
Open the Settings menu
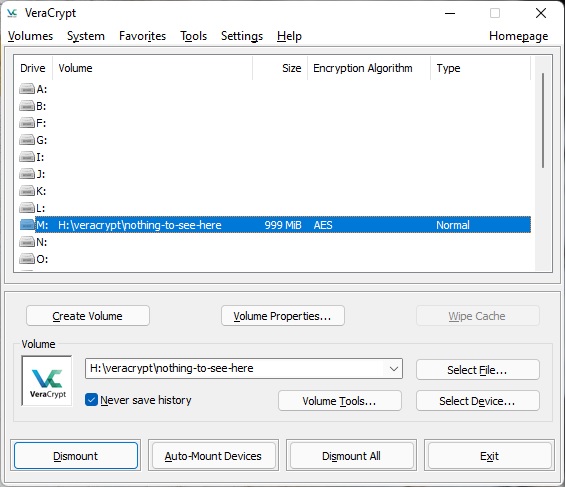coord(242,36)
